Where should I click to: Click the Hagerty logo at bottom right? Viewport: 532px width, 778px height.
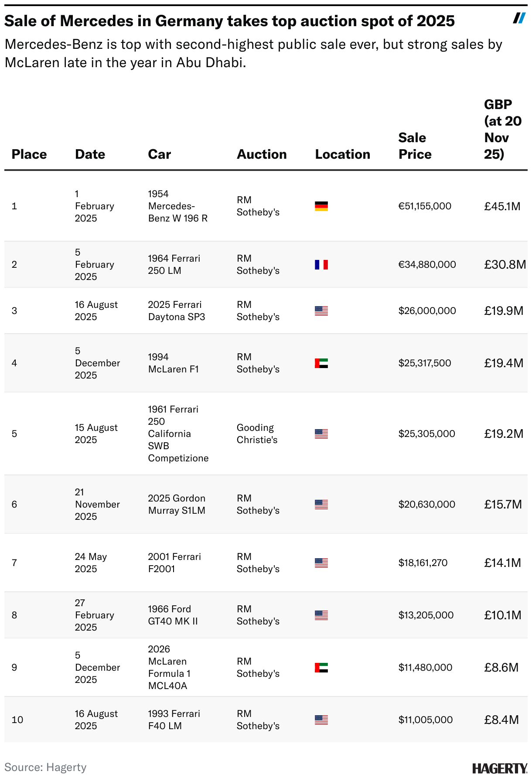500,768
